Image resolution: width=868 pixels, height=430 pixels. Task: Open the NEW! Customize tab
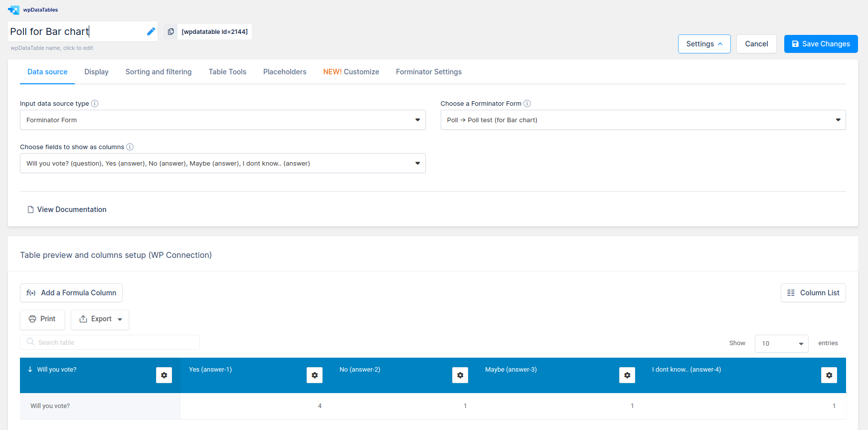pos(351,72)
